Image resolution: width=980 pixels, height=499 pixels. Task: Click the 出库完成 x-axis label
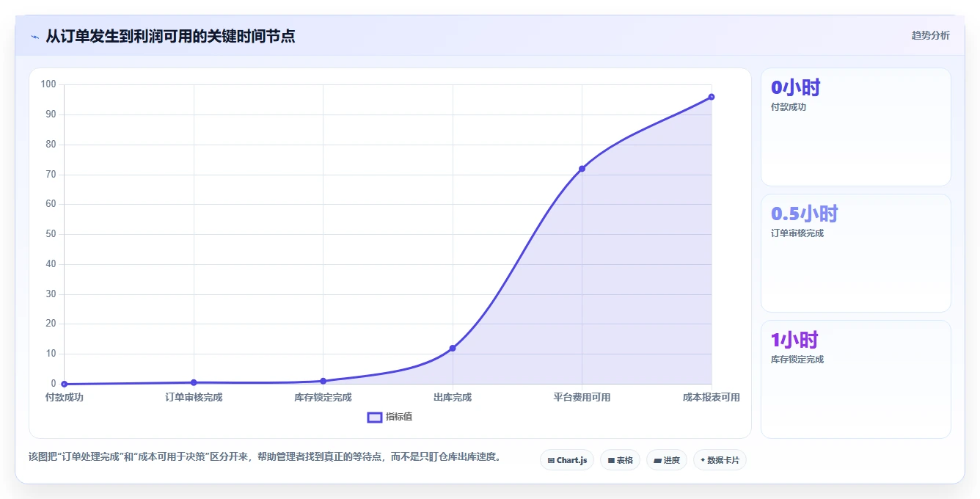pyautogui.click(x=453, y=397)
